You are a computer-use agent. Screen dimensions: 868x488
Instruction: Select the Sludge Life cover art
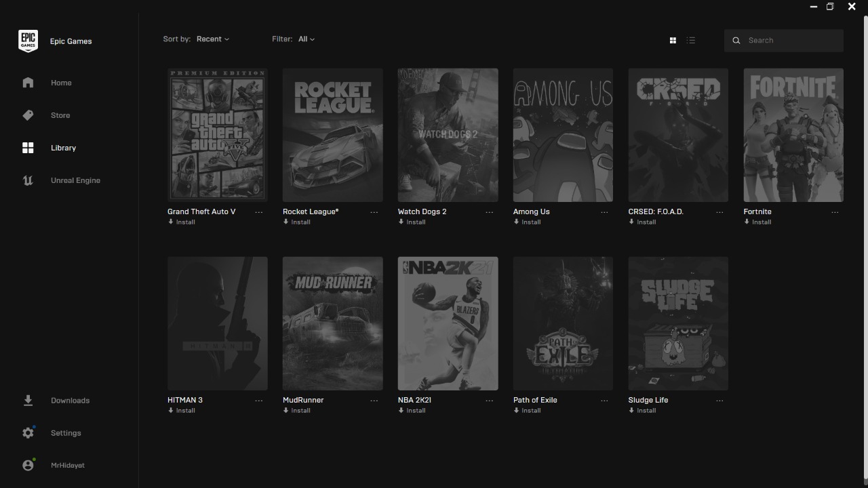(678, 323)
